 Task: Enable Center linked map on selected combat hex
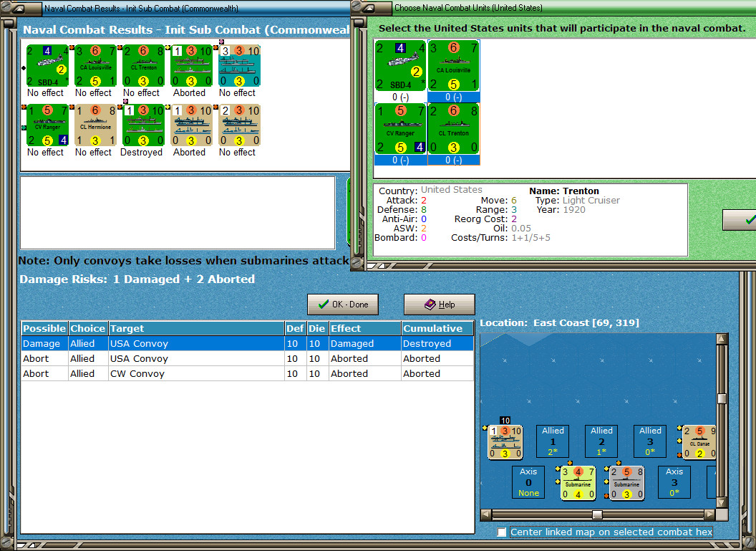pos(501,532)
